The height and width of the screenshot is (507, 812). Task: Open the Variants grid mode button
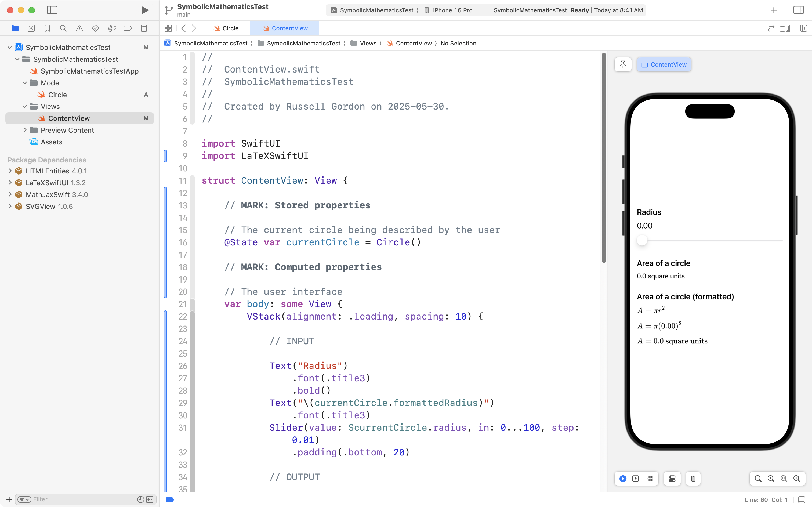click(x=650, y=479)
